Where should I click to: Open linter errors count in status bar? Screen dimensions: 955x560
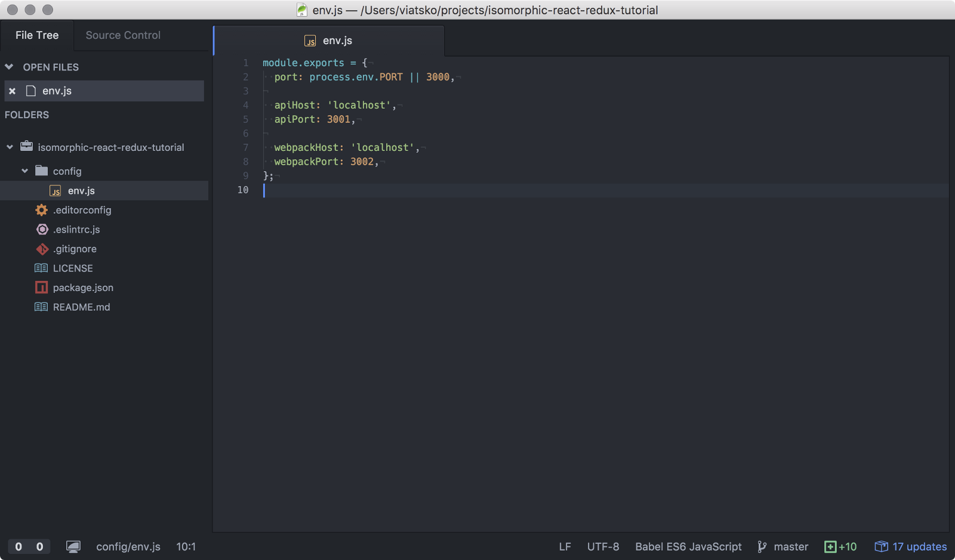tap(19, 547)
